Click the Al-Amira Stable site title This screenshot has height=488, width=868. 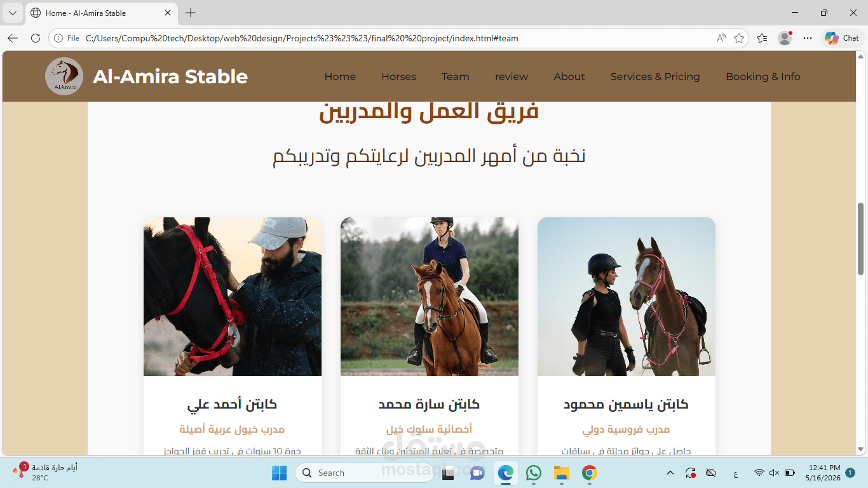click(x=170, y=76)
